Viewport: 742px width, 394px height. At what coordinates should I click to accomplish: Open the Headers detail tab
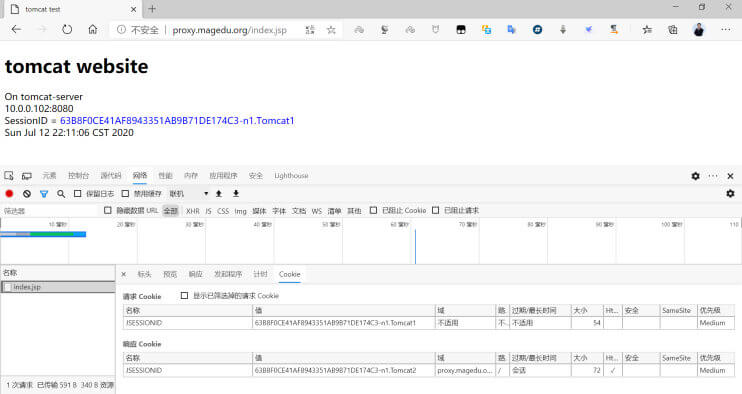(x=144, y=274)
